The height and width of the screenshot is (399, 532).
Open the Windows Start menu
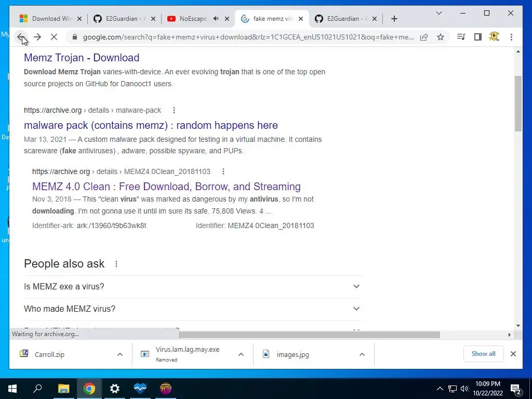(x=12, y=389)
